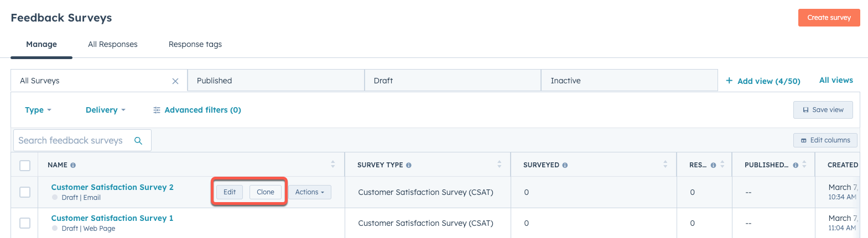This screenshot has width=868, height=238.
Task: Click the Feedback Surveys page heading
Action: click(x=61, y=18)
